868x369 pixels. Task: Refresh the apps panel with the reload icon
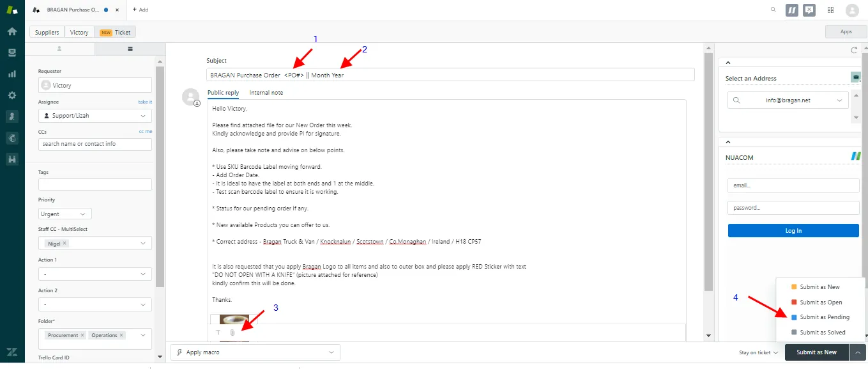[855, 50]
